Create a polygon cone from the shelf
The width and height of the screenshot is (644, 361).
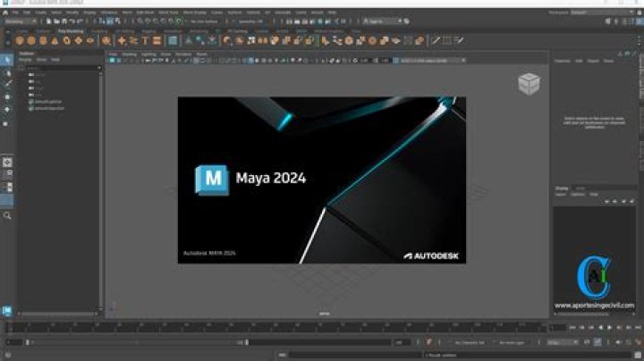(55, 40)
